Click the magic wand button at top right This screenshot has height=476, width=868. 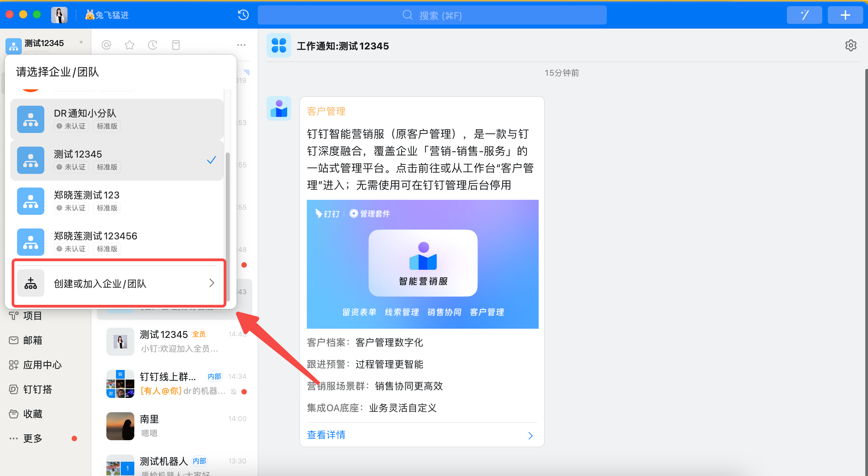click(x=804, y=15)
